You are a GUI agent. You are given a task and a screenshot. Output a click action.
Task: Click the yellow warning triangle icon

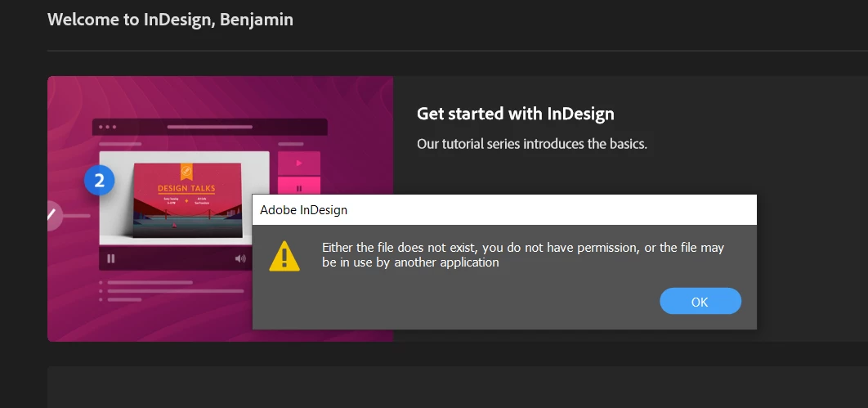284,256
